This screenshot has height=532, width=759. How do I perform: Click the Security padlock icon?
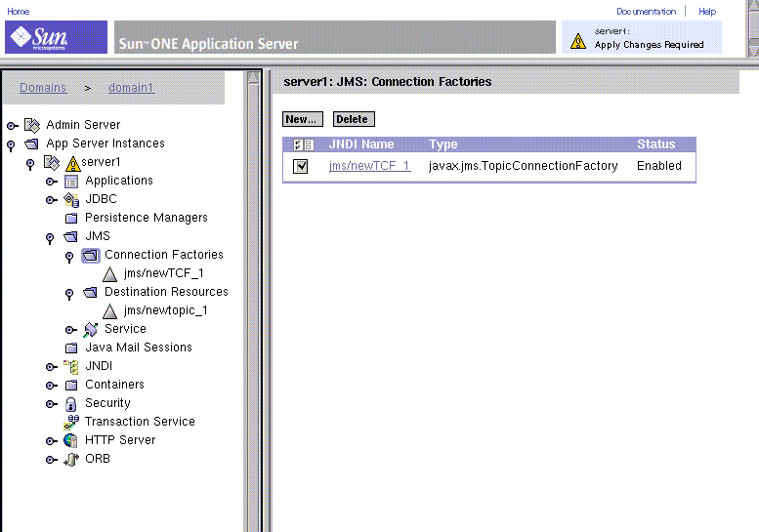pyautogui.click(x=70, y=404)
